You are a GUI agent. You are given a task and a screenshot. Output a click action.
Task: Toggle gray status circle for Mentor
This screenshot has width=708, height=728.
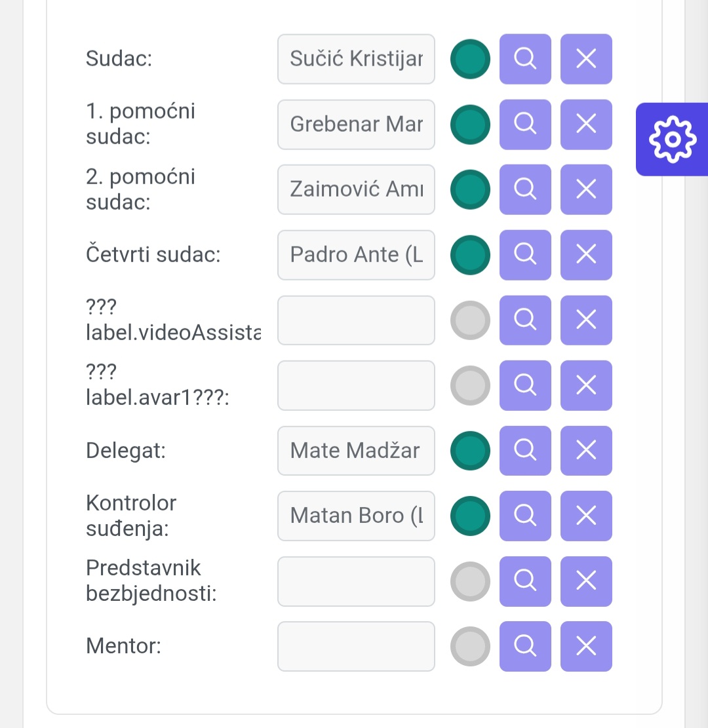[470, 646]
